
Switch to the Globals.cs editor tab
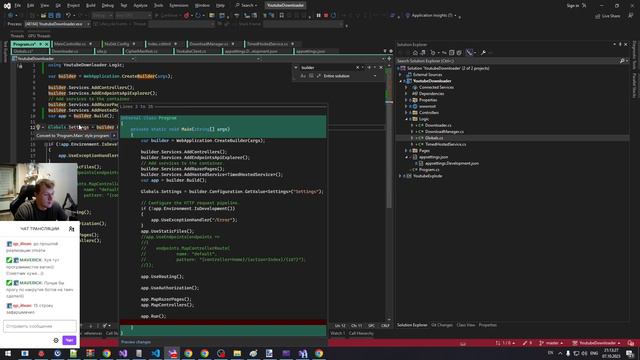pyautogui.click(x=23, y=51)
